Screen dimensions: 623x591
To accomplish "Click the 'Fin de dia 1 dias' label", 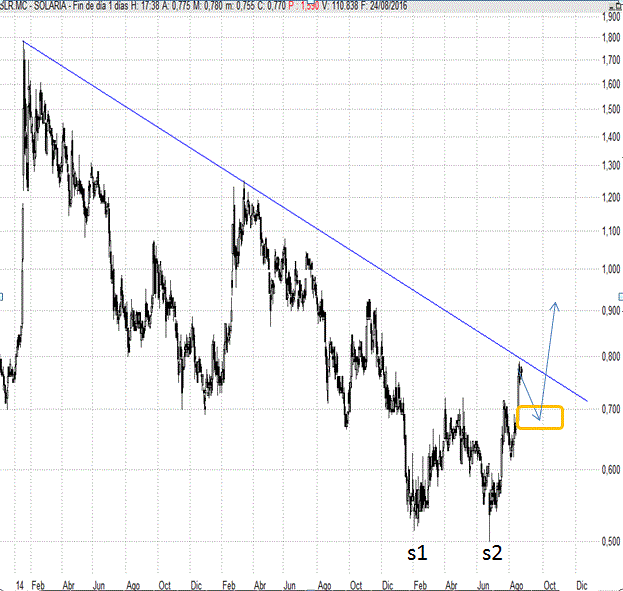I will tap(101, 6).
